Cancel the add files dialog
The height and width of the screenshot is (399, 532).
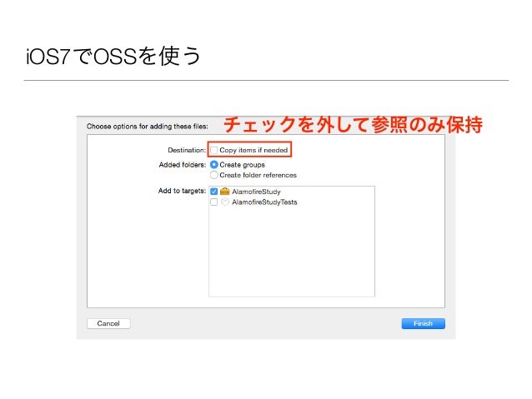point(108,323)
